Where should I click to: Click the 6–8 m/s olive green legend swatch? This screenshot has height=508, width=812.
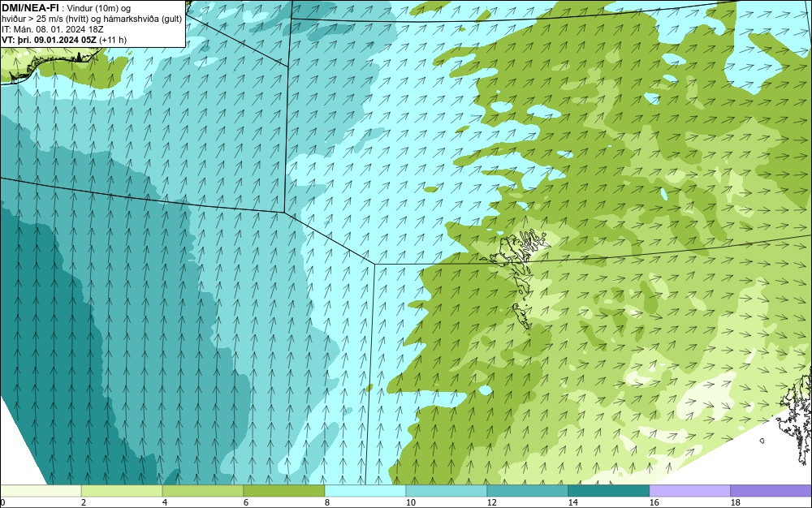click(284, 490)
